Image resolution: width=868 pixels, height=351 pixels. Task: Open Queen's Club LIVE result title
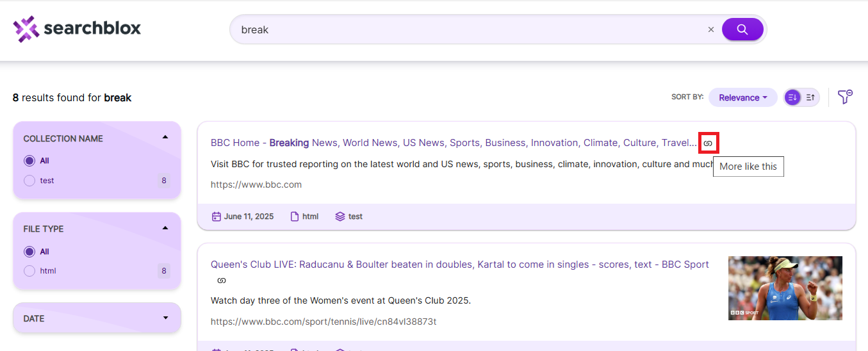pos(460,265)
